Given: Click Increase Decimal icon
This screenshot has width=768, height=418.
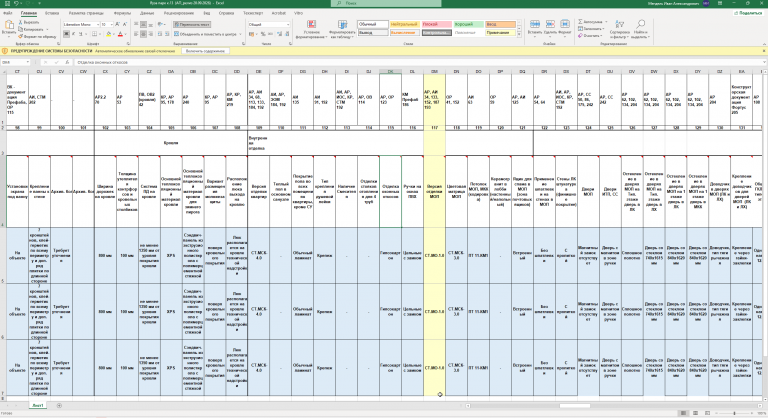Looking at the screenshot, I should [279, 34].
